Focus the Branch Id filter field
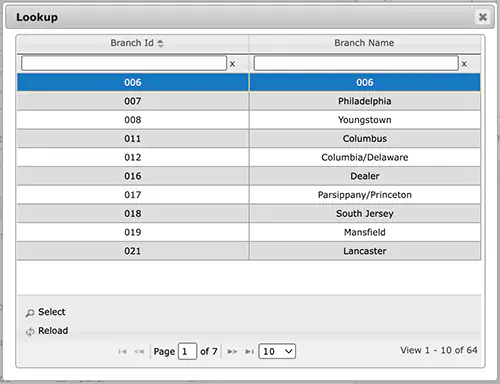This screenshot has height=384, width=500. pos(124,63)
